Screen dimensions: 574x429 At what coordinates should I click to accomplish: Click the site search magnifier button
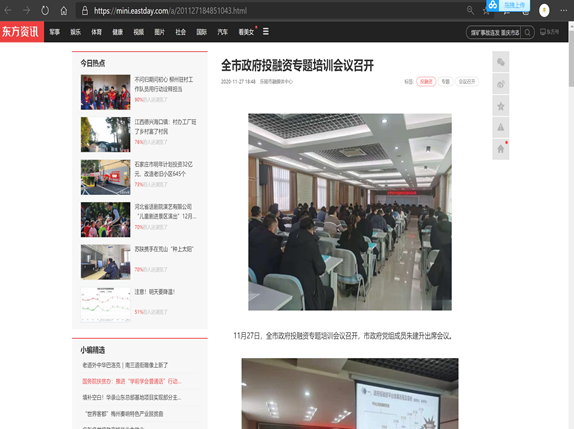pyautogui.click(x=528, y=33)
